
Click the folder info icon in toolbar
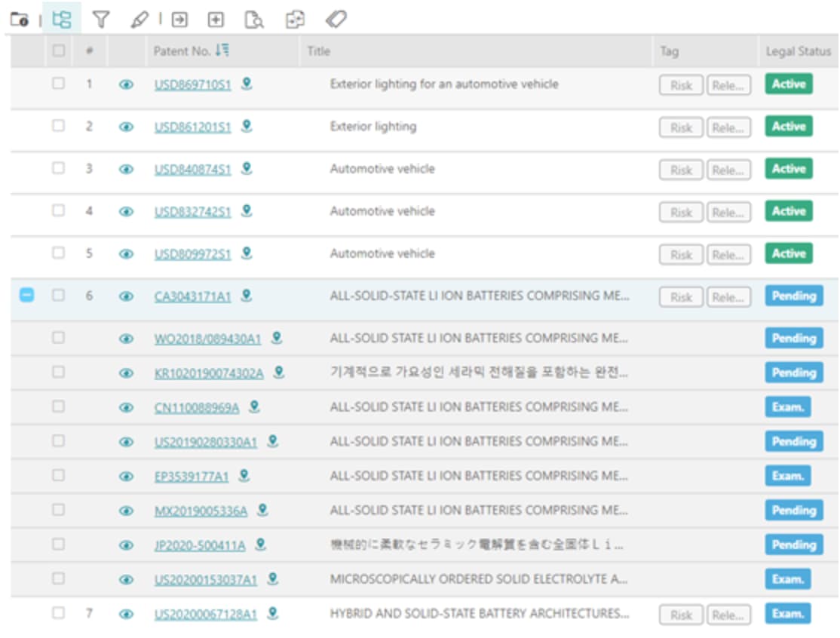[20, 20]
